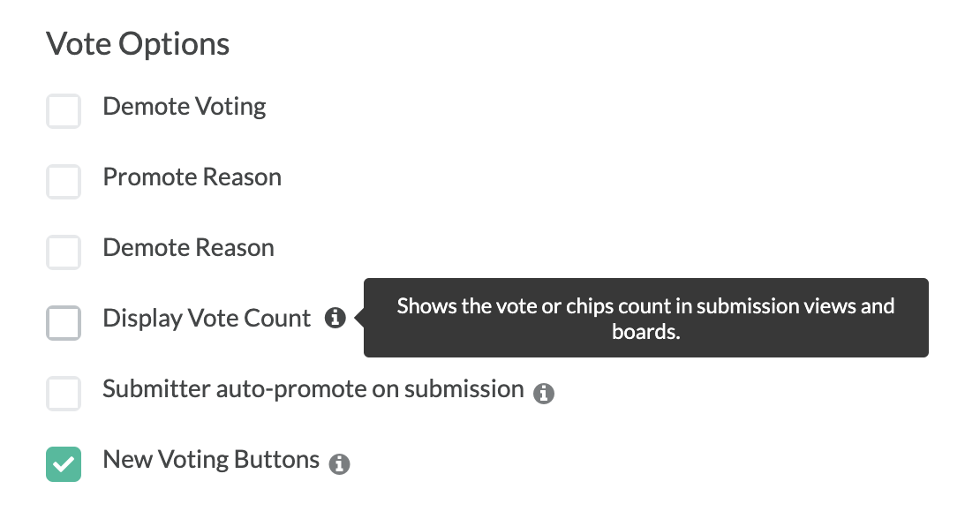Click the word boards in the tooltip
Image resolution: width=980 pixels, height=519 pixels.
tap(645, 332)
